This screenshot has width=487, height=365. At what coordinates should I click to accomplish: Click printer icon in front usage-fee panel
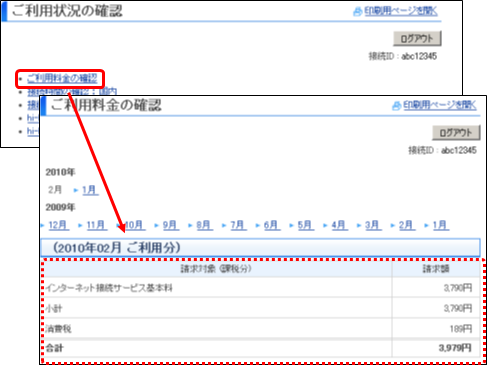(x=396, y=106)
